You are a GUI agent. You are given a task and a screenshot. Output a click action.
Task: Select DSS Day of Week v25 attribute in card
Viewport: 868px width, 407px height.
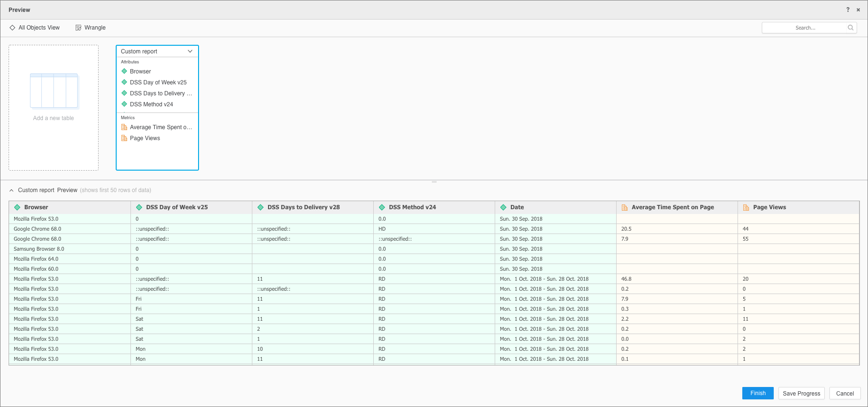pos(158,82)
